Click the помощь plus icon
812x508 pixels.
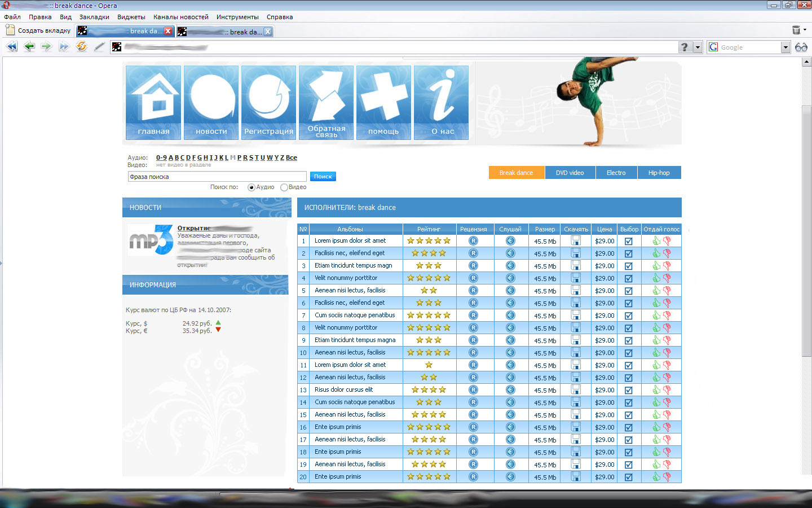click(x=384, y=102)
